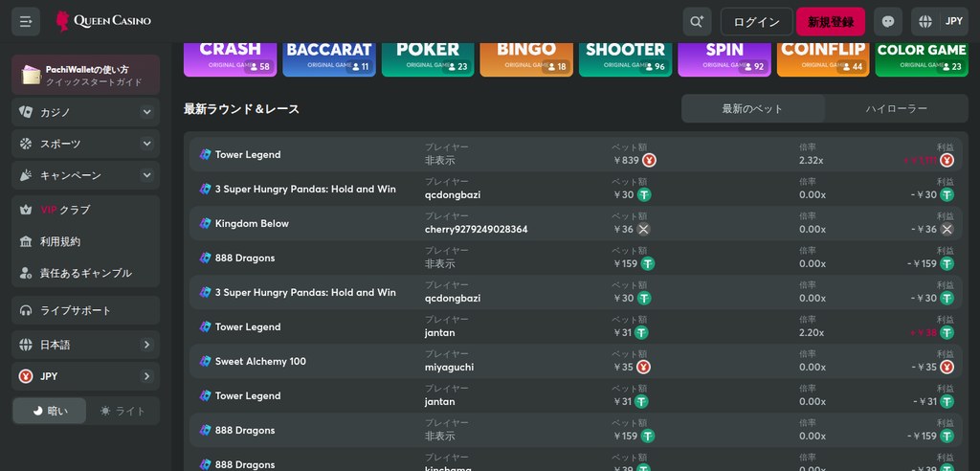Select the 最新のベット tab
The width and height of the screenshot is (980, 471).
(x=752, y=109)
